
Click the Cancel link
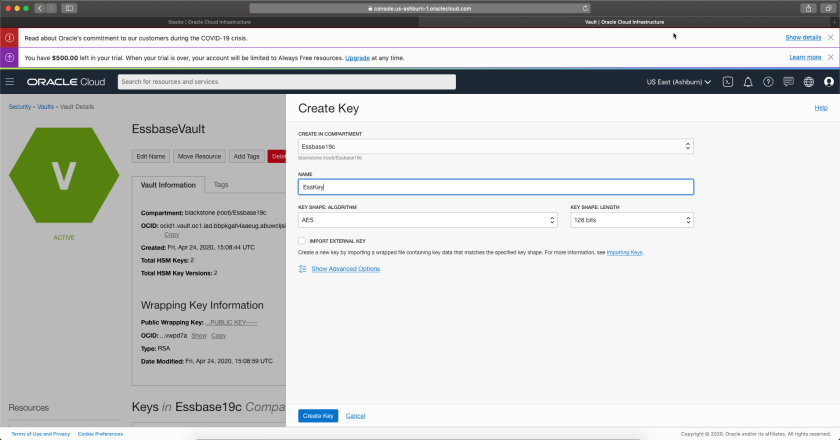tap(355, 415)
